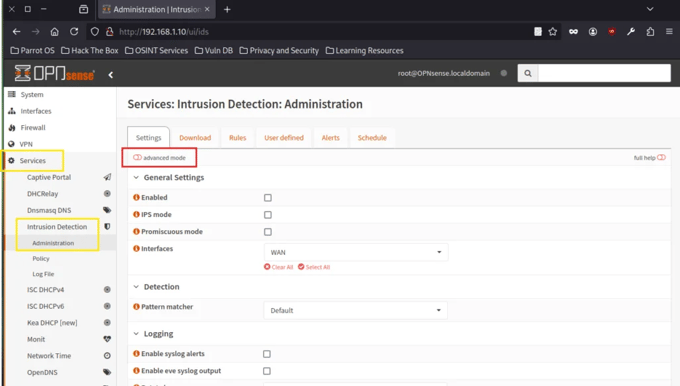
Task: Click the Captive Portal paper plane icon
Action: [107, 177]
